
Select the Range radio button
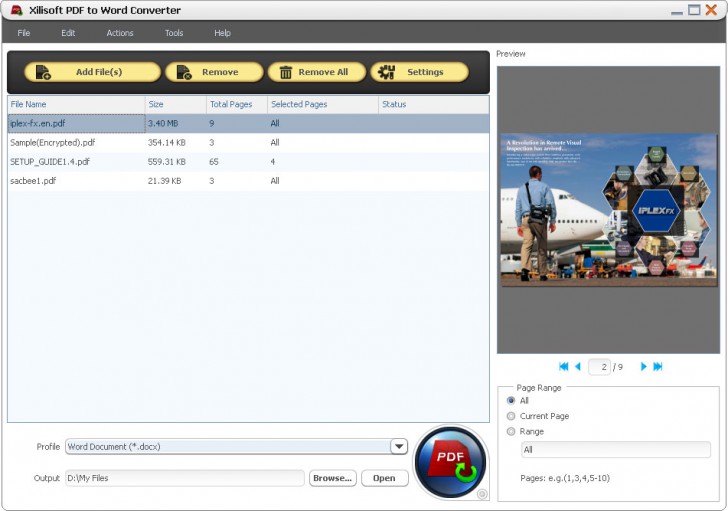pyautogui.click(x=511, y=431)
